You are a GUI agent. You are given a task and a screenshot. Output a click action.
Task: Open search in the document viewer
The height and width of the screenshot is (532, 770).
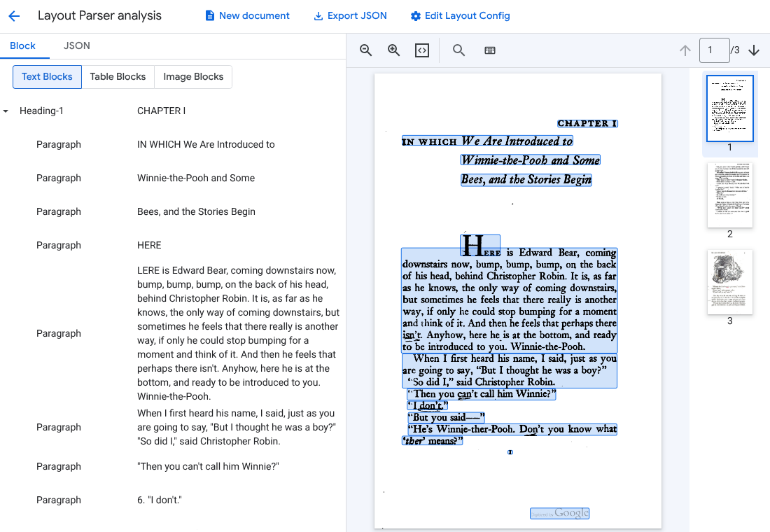(x=458, y=50)
